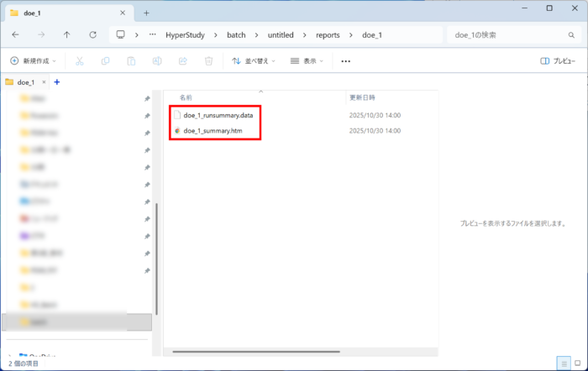Select the doe_1 window tab

coord(59,13)
